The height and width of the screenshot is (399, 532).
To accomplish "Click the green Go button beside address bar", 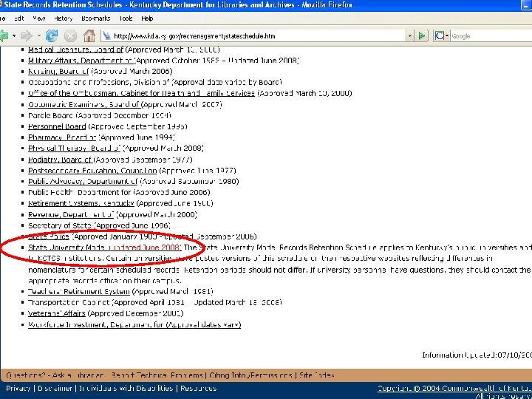I will tap(422, 35).
